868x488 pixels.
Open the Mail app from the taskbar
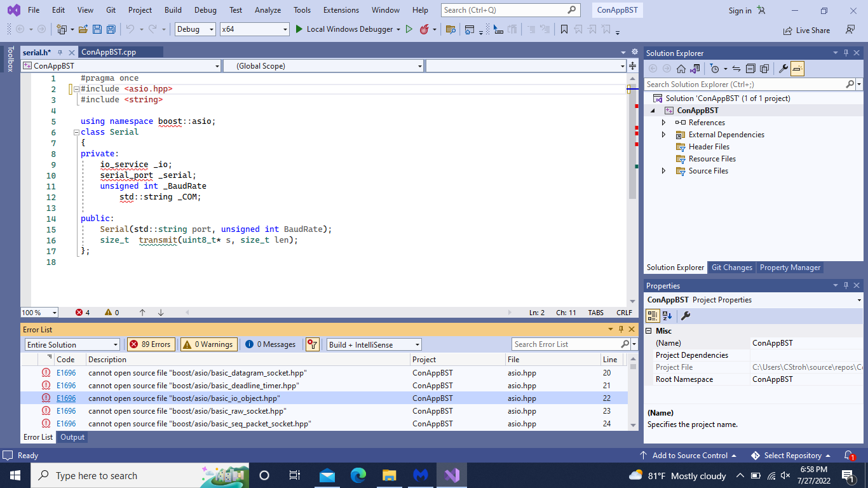(327, 475)
